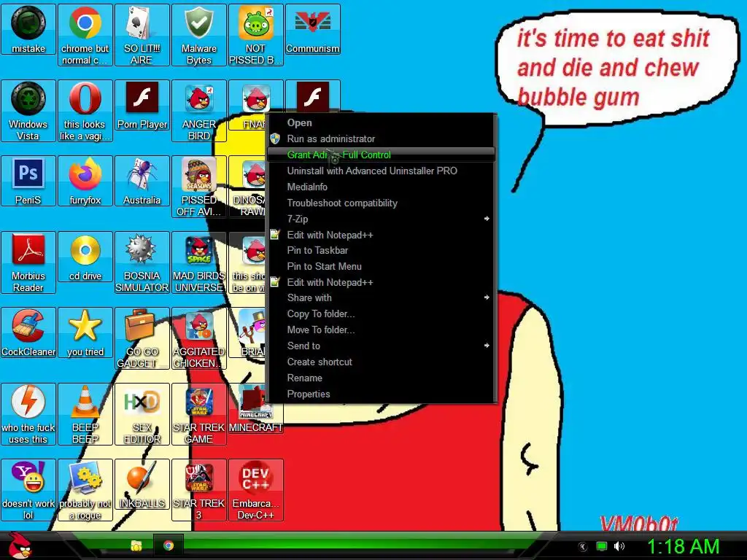Click the STAR TREK GAME icon

click(198, 414)
